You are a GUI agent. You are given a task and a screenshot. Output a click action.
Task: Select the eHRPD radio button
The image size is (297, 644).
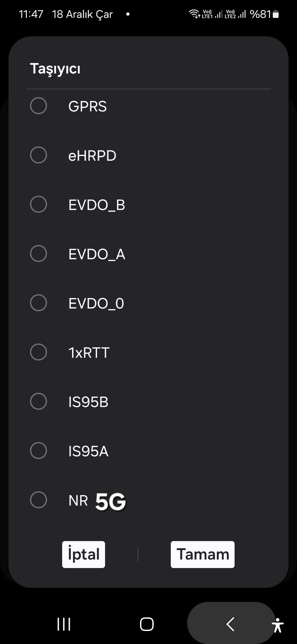[38, 155]
